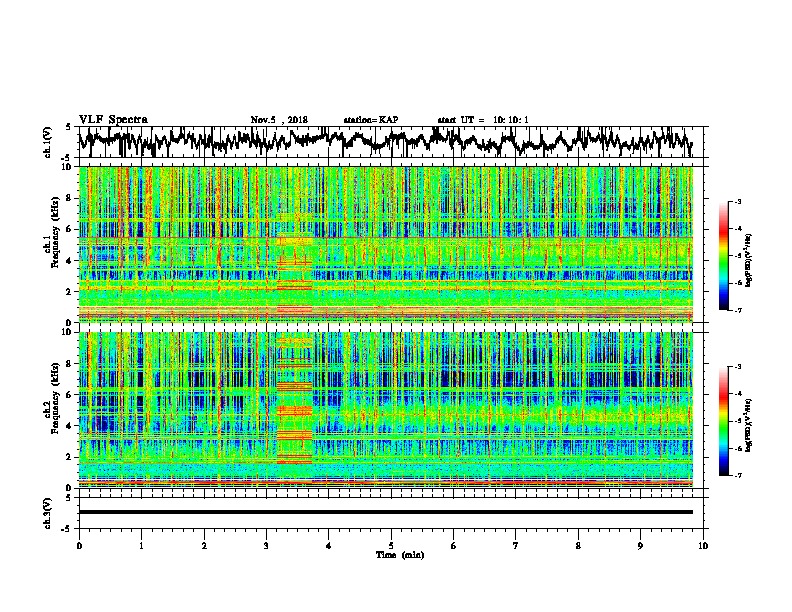Click the ch.2 spectrogram color scale bar
Screen dimensions: 792x612
(x=724, y=421)
